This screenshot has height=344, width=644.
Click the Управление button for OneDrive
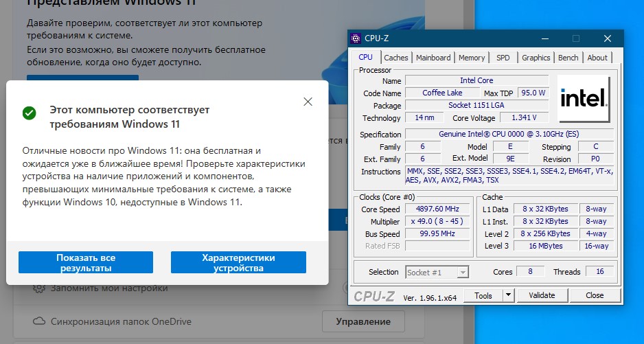(363, 321)
